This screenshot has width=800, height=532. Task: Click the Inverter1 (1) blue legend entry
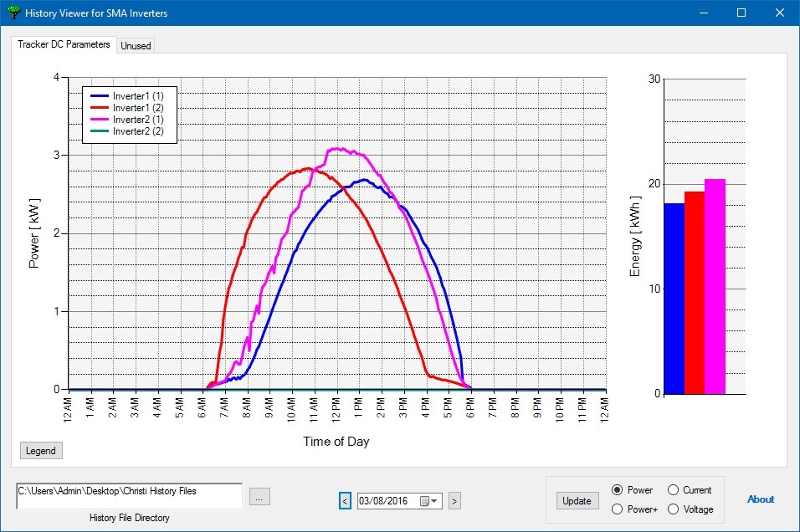tap(127, 96)
